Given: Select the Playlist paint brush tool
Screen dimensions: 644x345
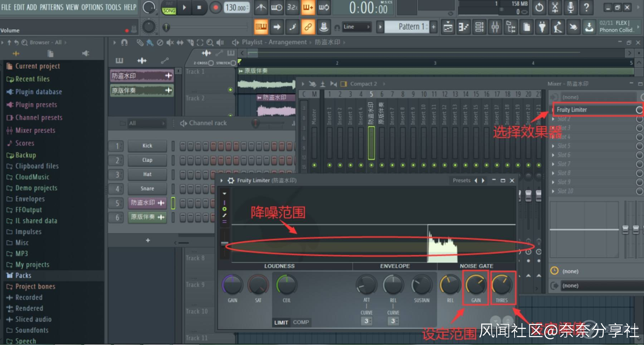Looking at the screenshot, I should 150,43.
